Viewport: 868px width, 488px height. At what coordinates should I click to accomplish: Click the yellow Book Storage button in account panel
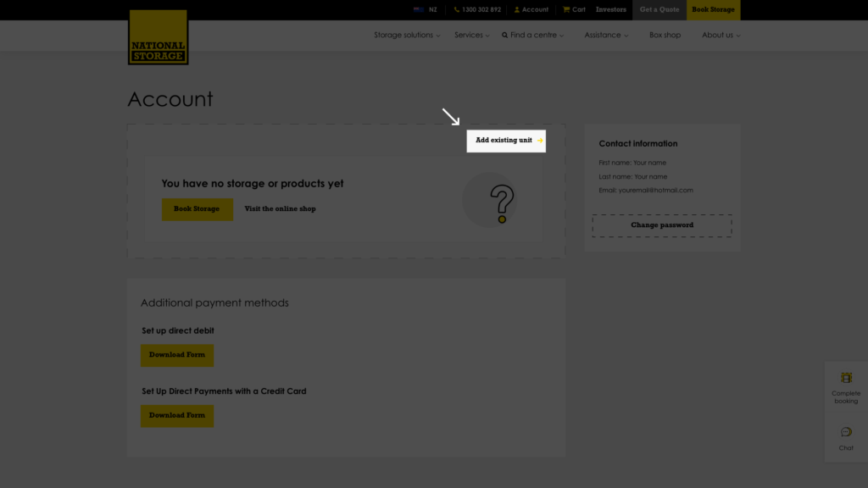click(197, 209)
